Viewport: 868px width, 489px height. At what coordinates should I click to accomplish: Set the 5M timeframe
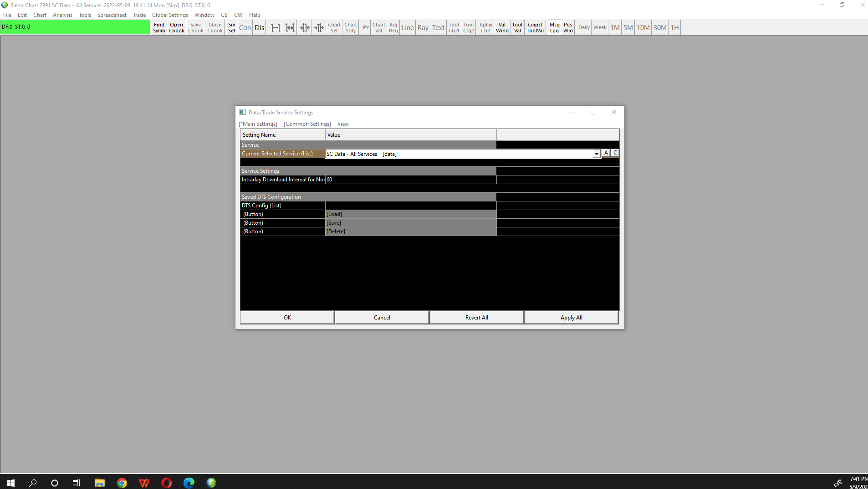coord(628,28)
